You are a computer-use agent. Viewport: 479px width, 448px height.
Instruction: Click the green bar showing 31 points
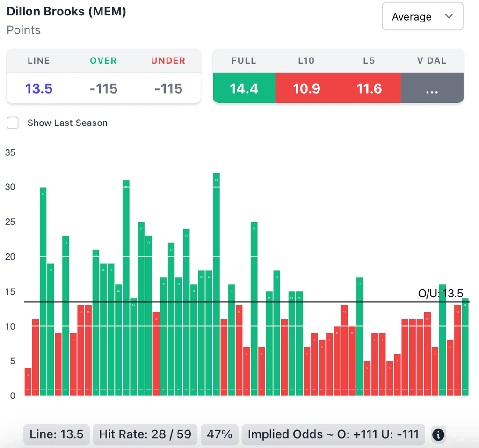(x=126, y=288)
